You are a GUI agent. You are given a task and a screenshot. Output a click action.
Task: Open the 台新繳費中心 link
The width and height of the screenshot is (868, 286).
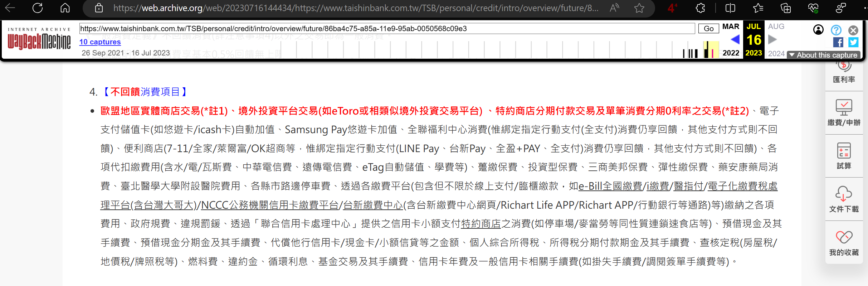[373, 205]
